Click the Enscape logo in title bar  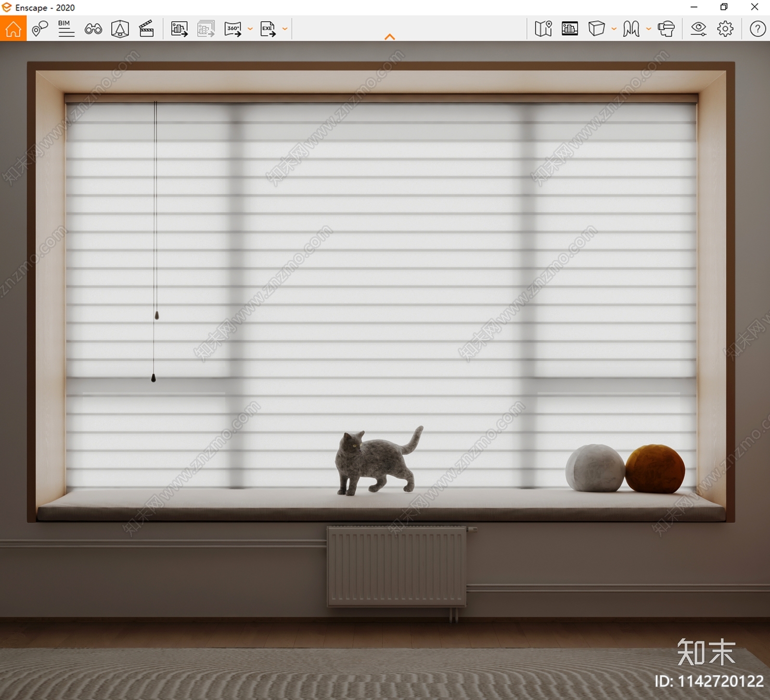click(x=6, y=7)
